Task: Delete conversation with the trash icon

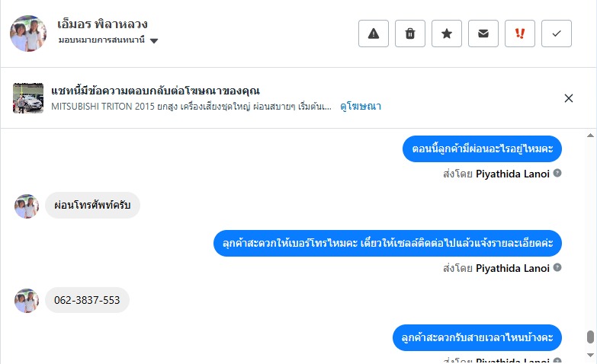Action: click(x=410, y=34)
